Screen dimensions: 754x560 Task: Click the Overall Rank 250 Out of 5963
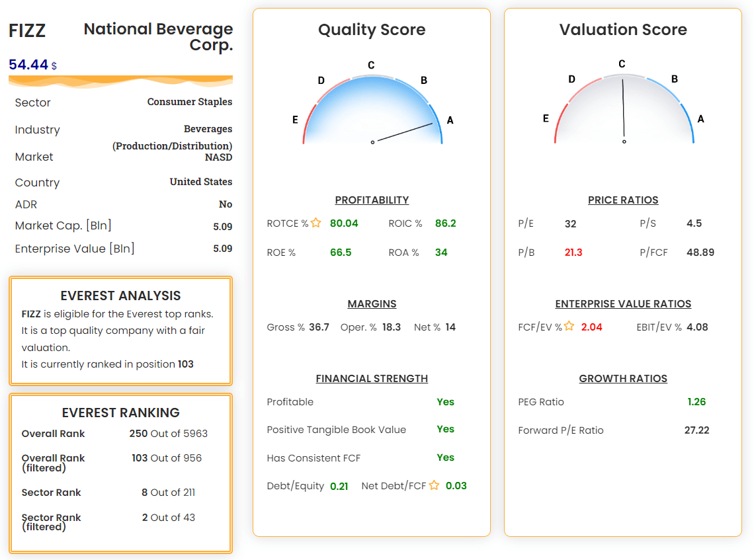[168, 434]
